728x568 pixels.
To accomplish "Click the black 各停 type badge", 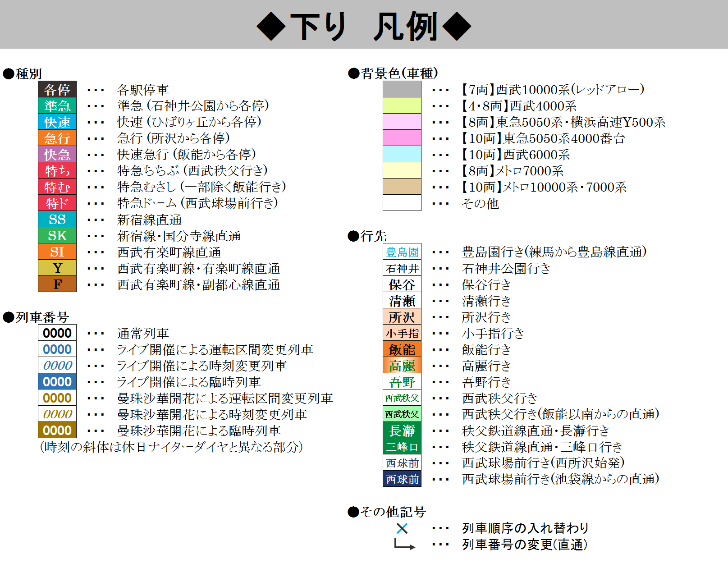I will [x=57, y=89].
